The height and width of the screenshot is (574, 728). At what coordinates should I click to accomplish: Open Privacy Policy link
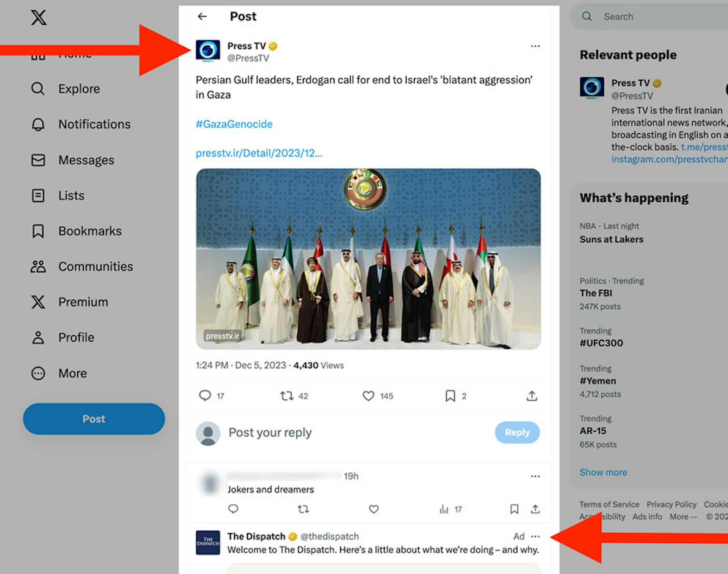coord(672,504)
